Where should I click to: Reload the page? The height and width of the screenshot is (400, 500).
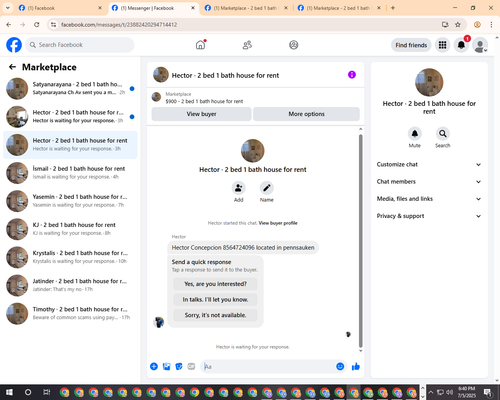(x=37, y=24)
